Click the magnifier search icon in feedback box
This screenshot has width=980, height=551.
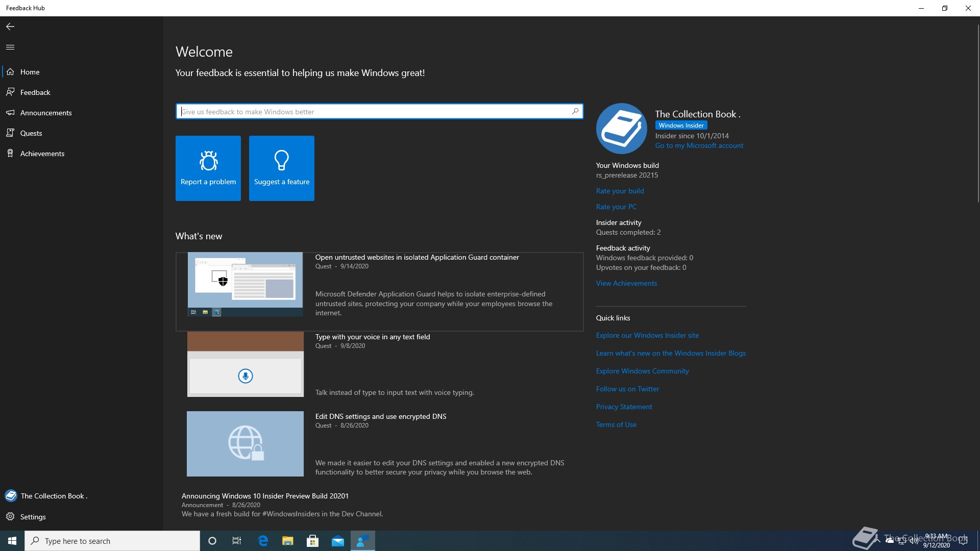pos(575,111)
